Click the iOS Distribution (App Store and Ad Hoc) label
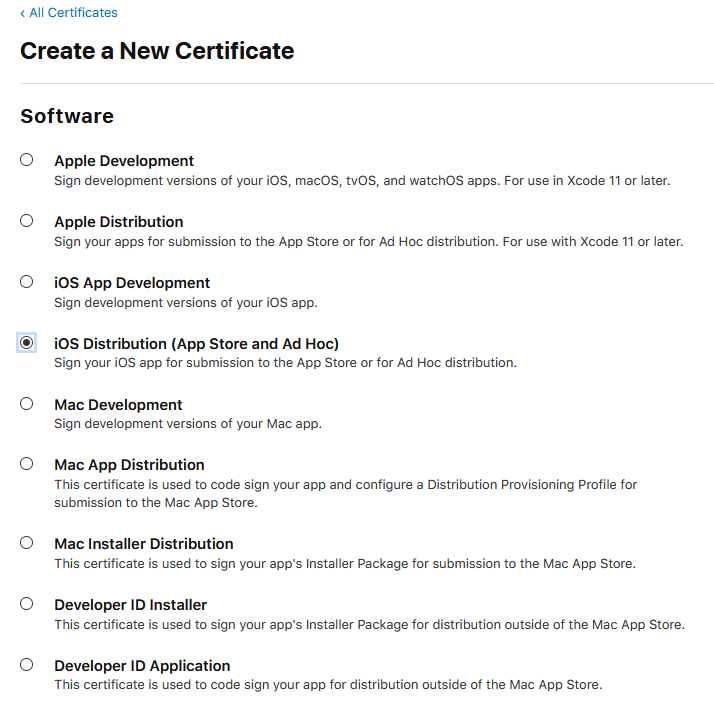The width and height of the screenshot is (714, 709). 196,344
